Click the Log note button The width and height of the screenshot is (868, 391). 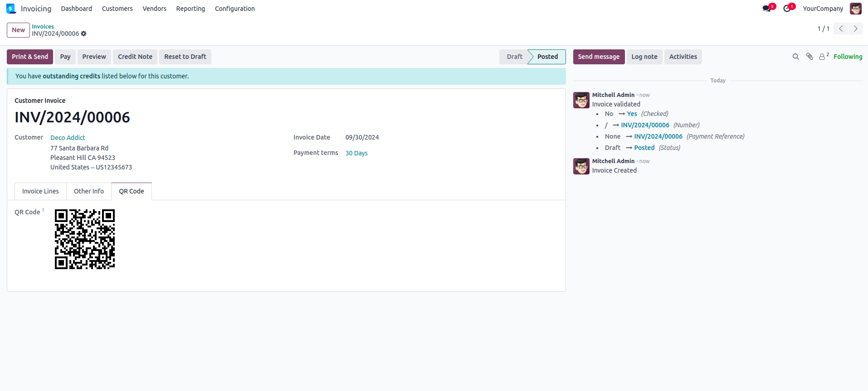pyautogui.click(x=644, y=57)
